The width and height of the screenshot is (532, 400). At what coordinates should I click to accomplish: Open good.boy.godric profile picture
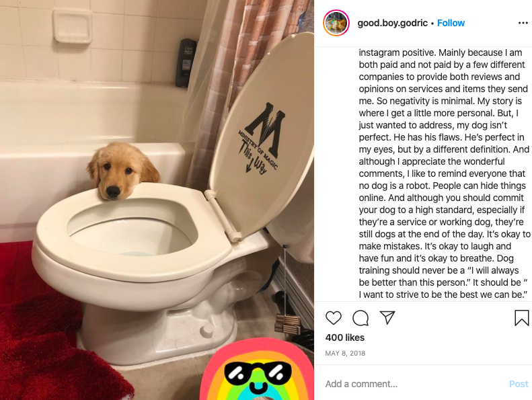336,23
